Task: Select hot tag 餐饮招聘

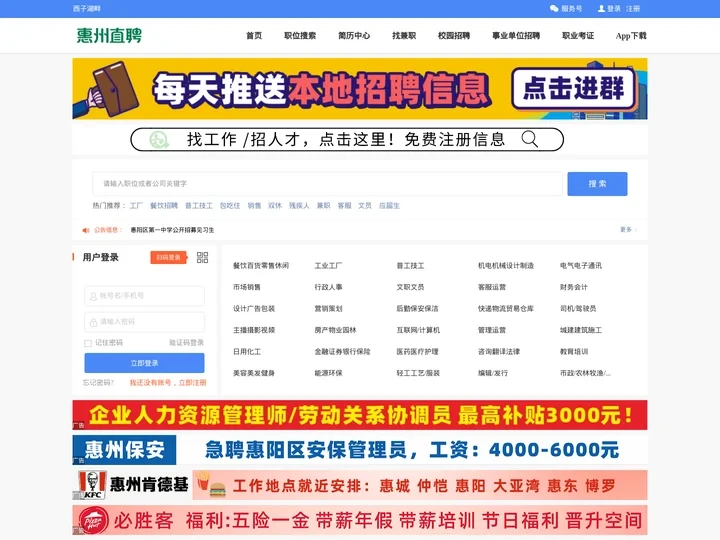Action: 164,206
